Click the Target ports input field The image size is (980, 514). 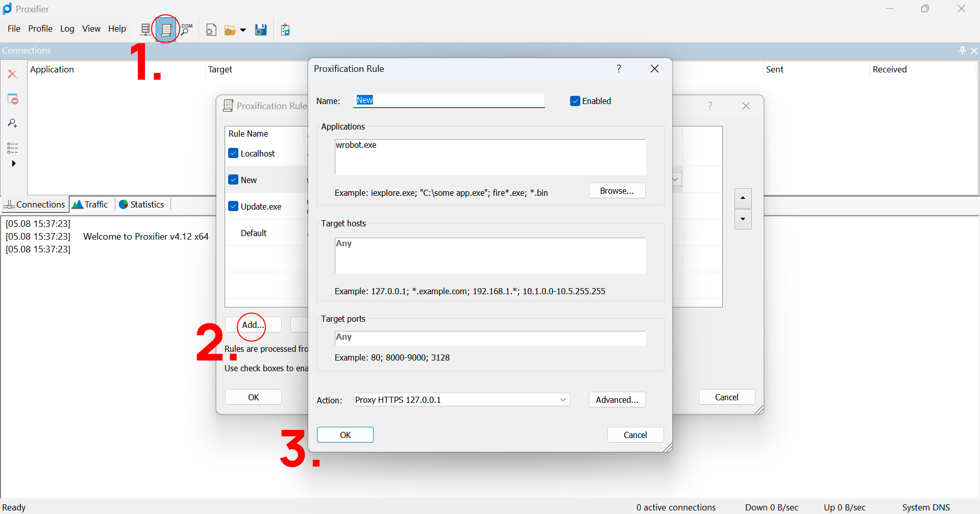click(490, 338)
